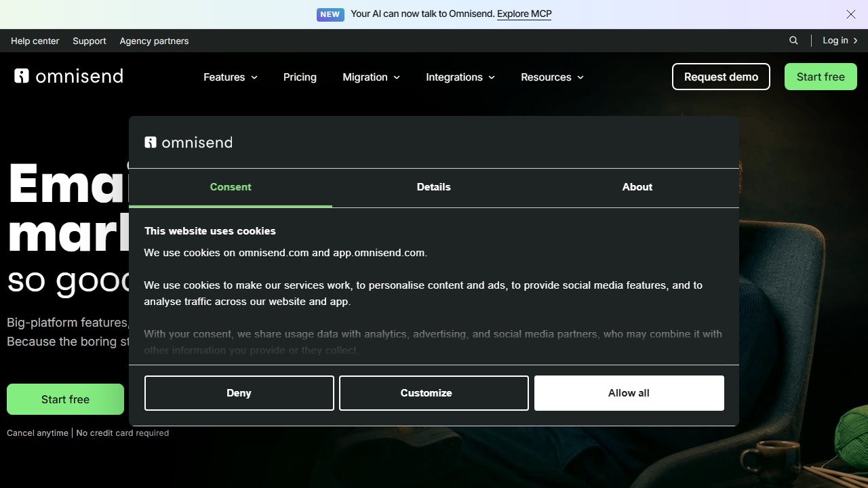The image size is (868, 488).
Task: Expand the Migration dropdown menu
Action: (371, 77)
